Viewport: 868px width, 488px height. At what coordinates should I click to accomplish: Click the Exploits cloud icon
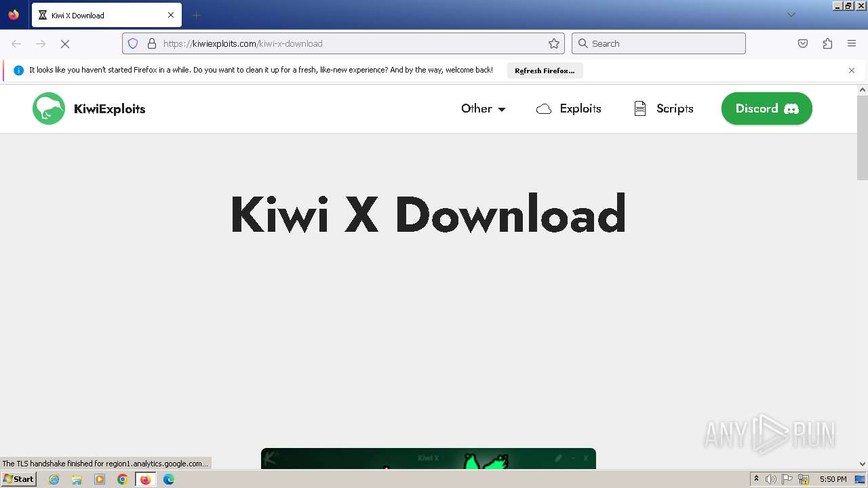tap(544, 109)
